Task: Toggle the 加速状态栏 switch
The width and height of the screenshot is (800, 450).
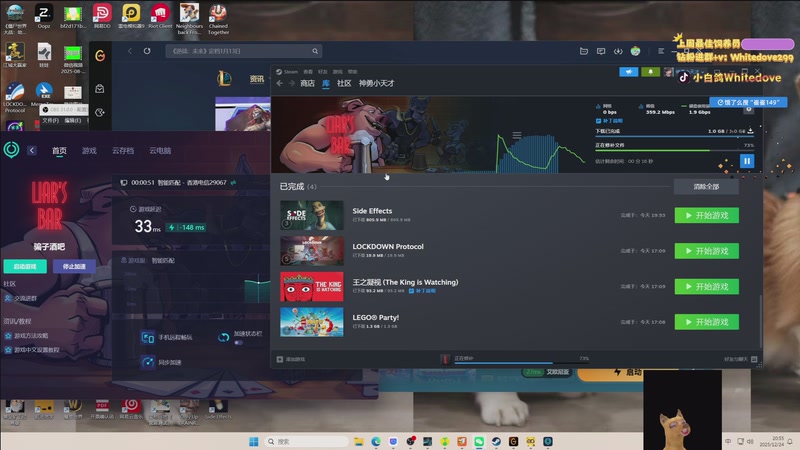Action: [238, 343]
